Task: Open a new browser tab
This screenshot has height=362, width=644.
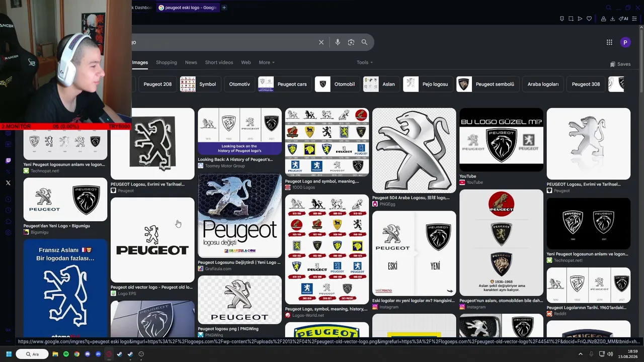Action: [224, 8]
